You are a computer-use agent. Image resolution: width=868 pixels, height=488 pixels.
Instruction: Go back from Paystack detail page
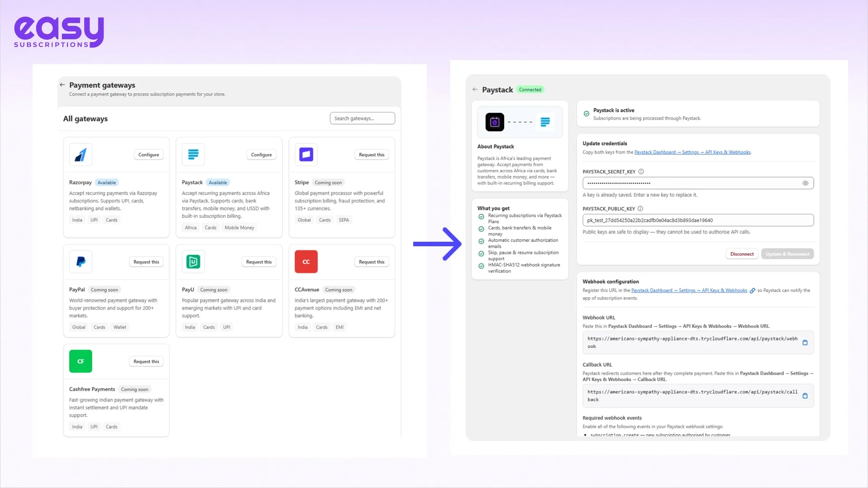click(x=475, y=89)
